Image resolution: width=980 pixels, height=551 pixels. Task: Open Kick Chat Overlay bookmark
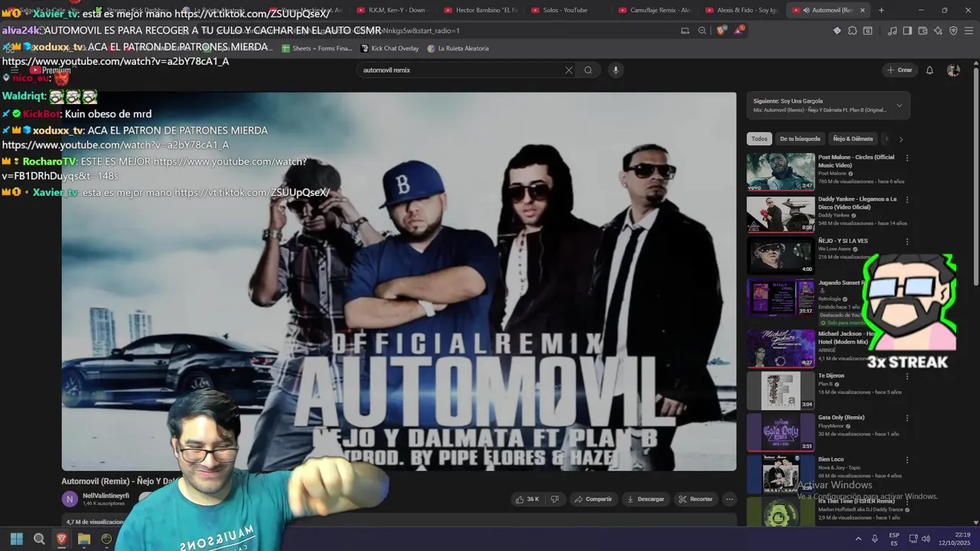point(390,48)
